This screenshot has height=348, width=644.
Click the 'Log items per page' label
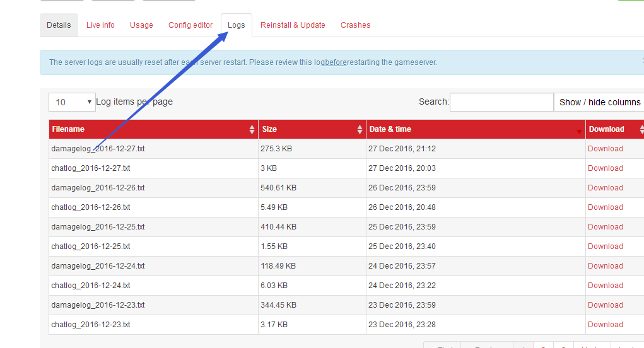coord(134,101)
